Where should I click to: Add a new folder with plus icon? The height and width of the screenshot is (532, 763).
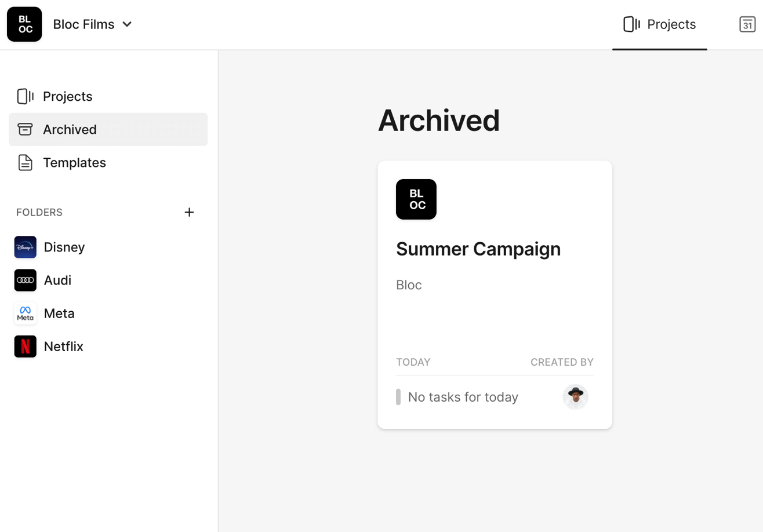click(189, 212)
